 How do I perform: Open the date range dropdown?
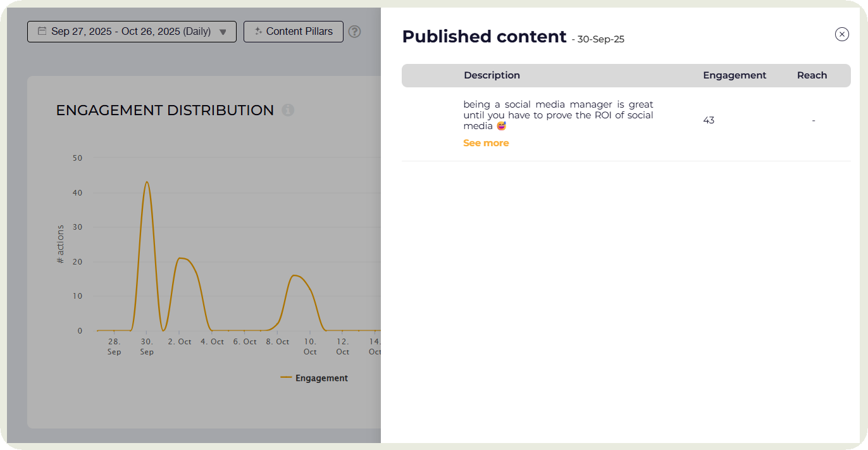click(132, 31)
